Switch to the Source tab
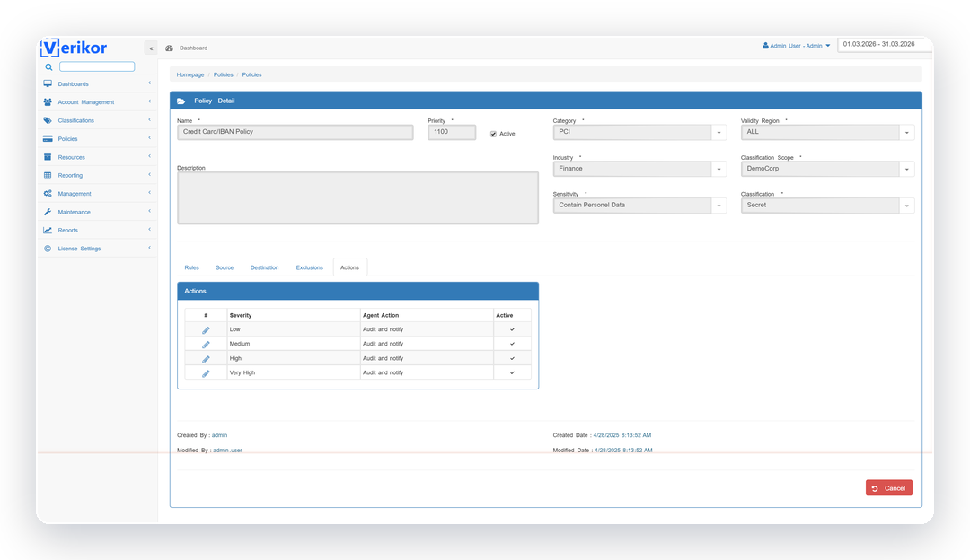The width and height of the screenshot is (970, 560). coord(225,267)
